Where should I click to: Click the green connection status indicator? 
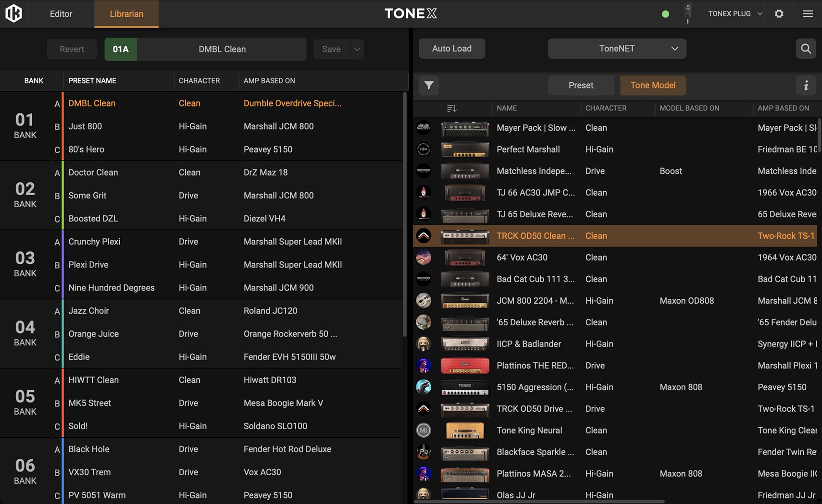coord(665,14)
